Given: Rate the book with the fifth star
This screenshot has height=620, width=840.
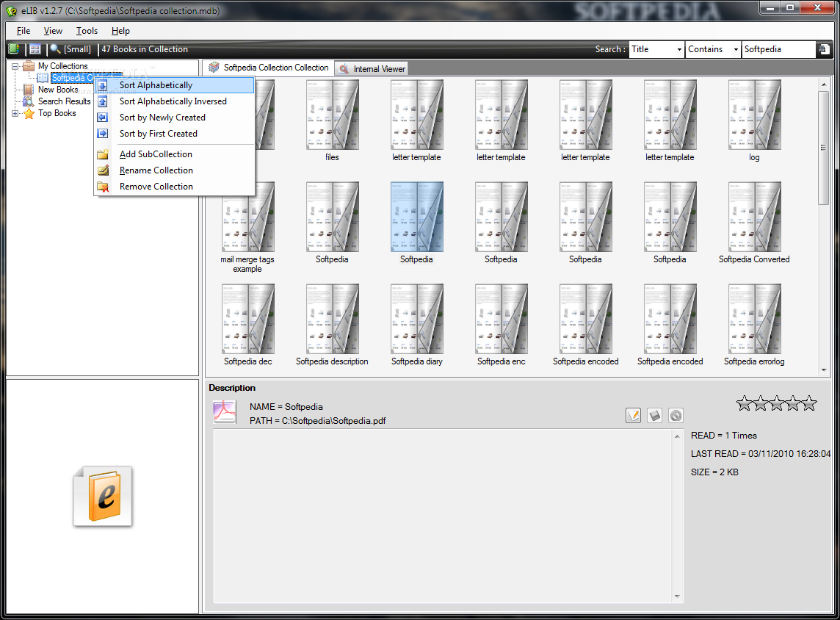Looking at the screenshot, I should click(x=809, y=403).
